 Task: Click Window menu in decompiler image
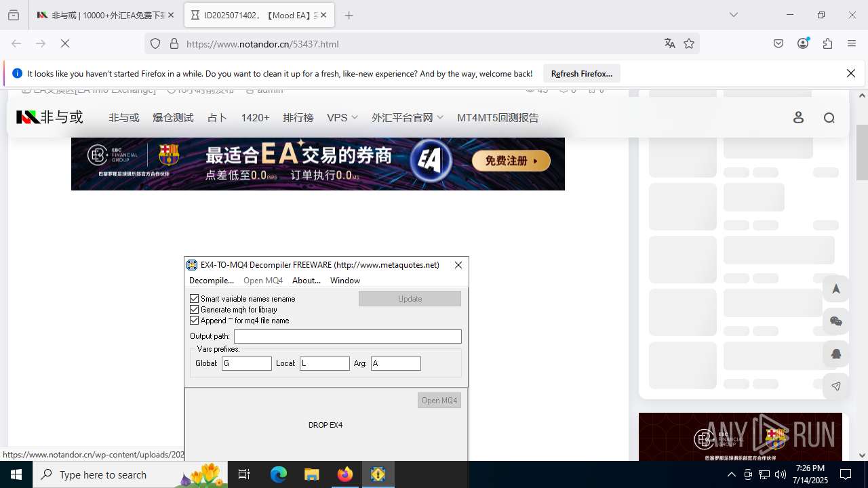pos(345,280)
